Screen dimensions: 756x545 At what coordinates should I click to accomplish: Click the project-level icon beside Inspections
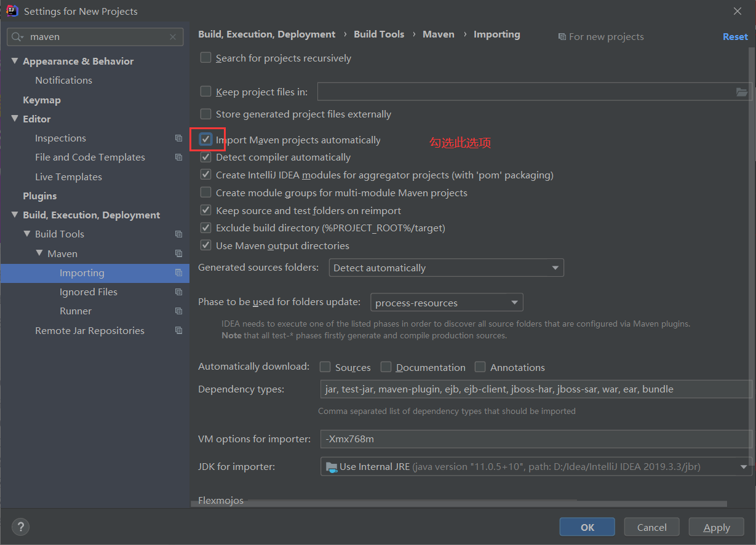point(178,138)
